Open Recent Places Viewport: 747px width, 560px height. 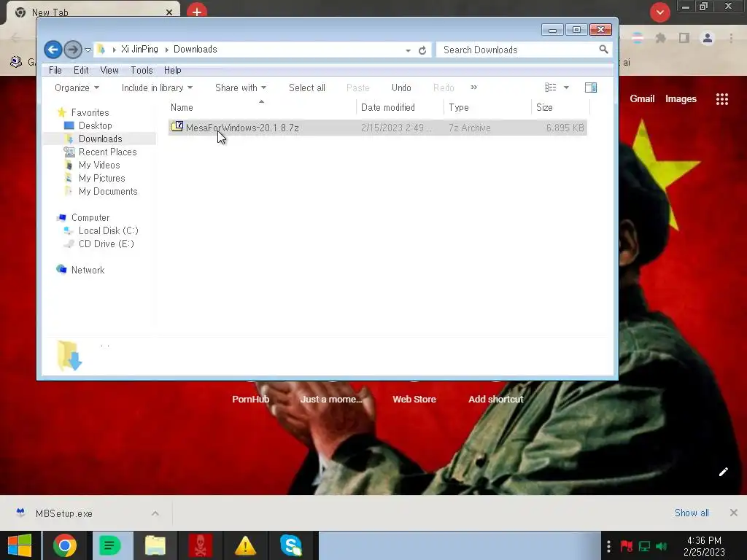(x=108, y=152)
